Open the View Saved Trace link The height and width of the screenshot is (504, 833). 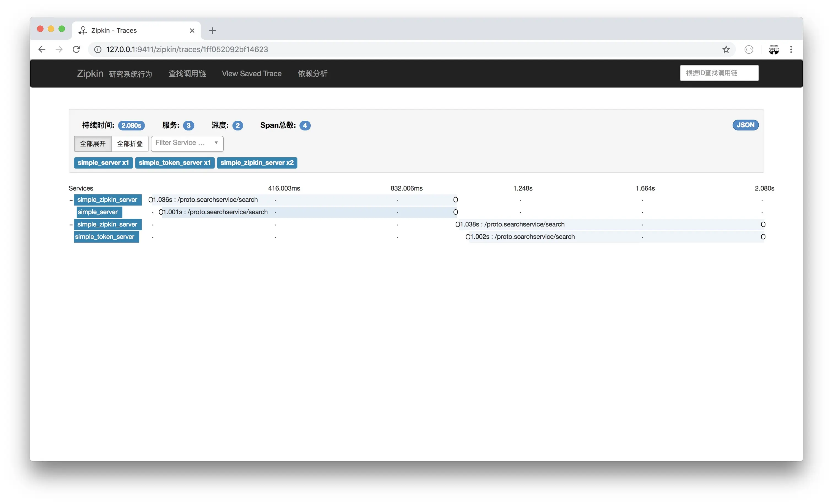(x=251, y=73)
